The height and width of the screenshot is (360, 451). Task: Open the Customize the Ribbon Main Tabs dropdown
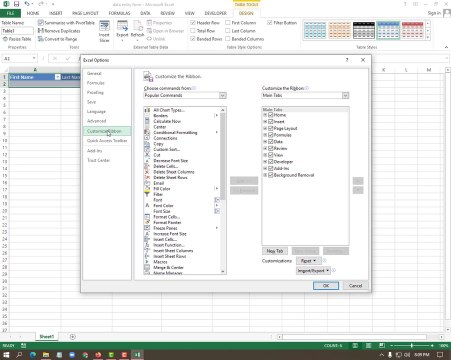345,96
